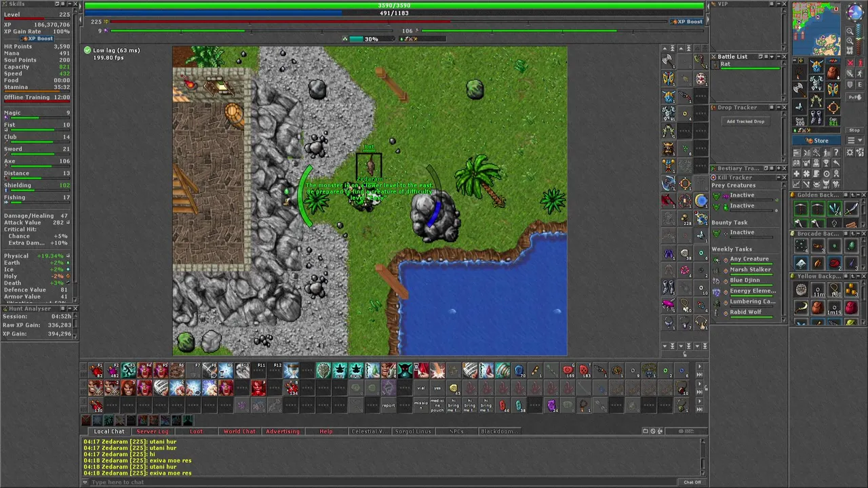Select the shield equipment slot

(x=833, y=89)
